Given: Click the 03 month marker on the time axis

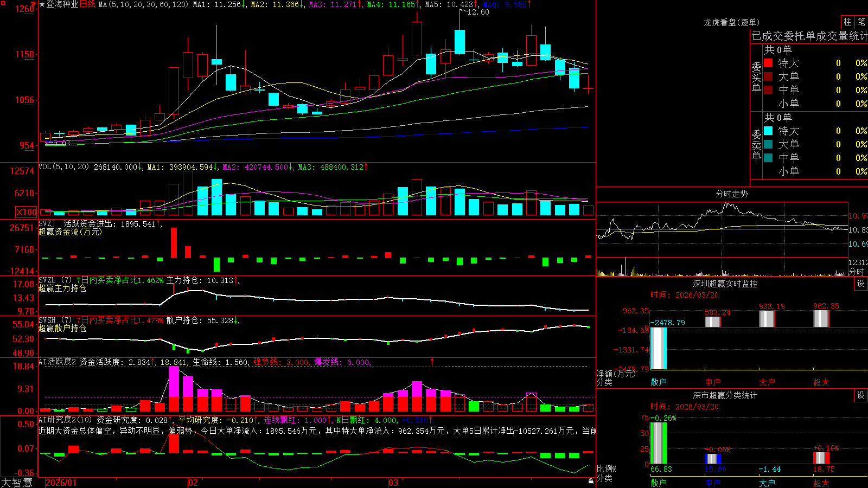Looking at the screenshot, I should coord(393,483).
